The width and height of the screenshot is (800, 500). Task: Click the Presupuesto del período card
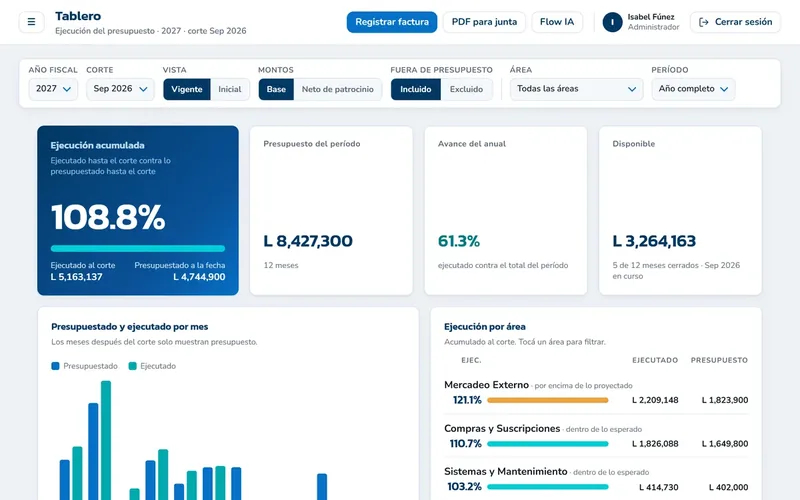(x=331, y=210)
